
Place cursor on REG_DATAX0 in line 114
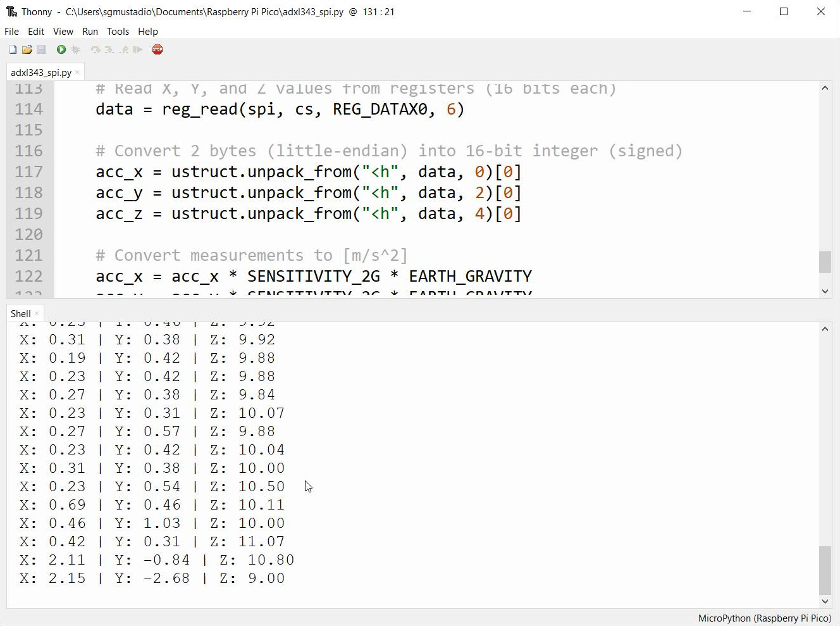(x=380, y=109)
